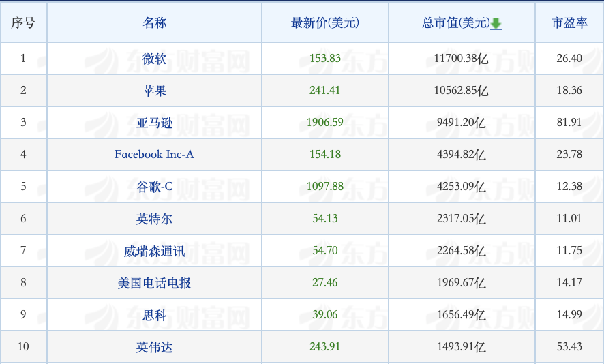Open the Facebook Inc-A stock link
604x364 pixels.
click(154, 155)
